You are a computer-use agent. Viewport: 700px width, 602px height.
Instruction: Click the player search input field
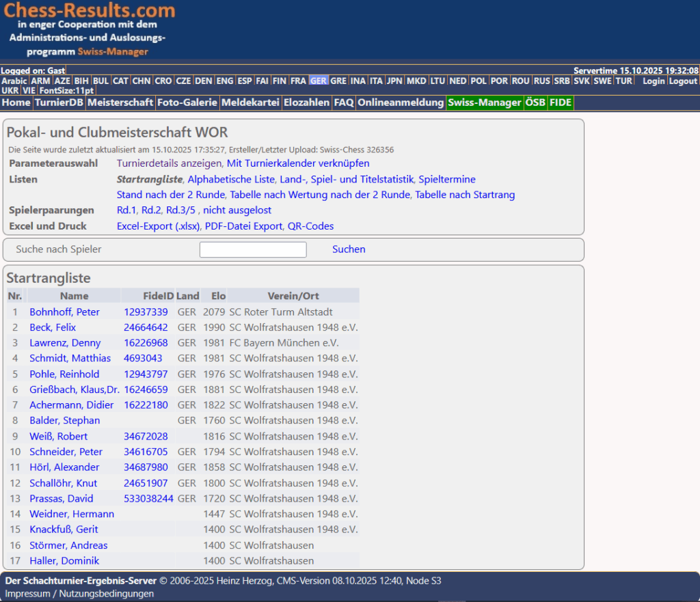click(253, 249)
